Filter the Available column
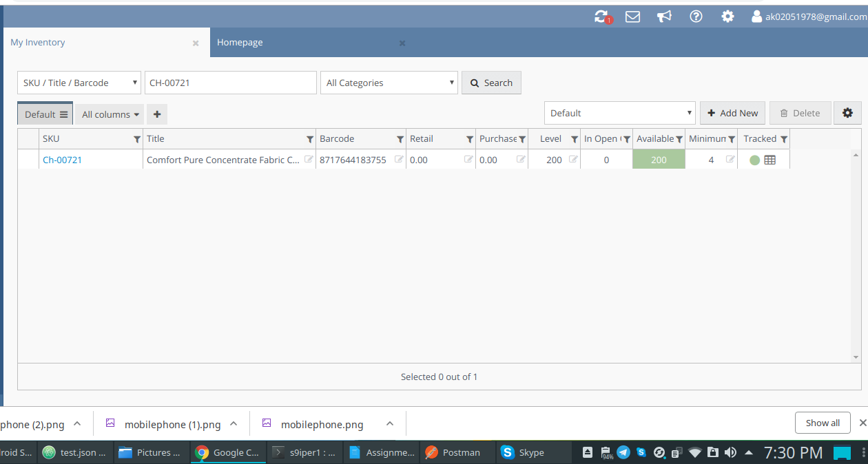 pyautogui.click(x=679, y=139)
